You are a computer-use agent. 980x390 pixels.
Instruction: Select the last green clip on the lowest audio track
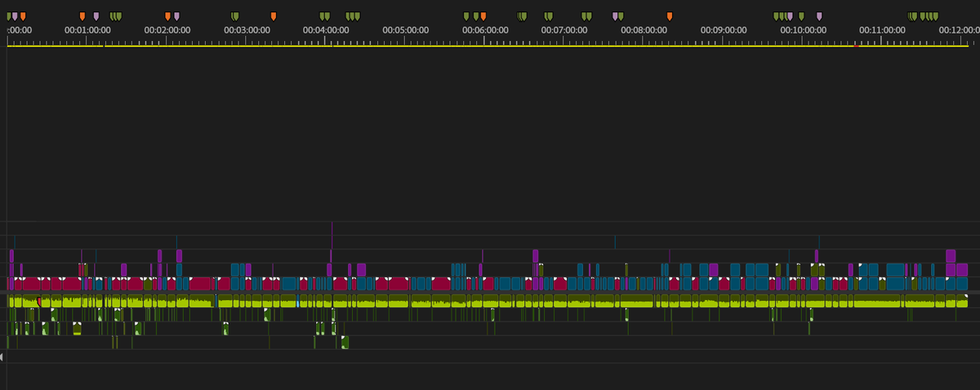click(345, 343)
